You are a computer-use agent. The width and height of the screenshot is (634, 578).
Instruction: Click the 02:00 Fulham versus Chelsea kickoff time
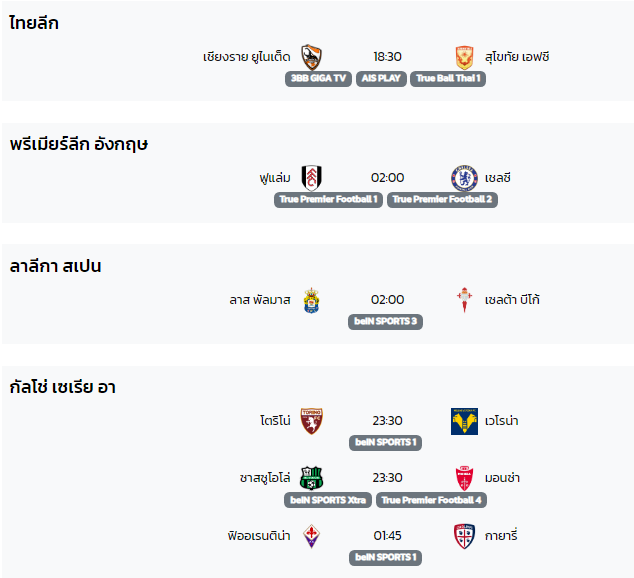[387, 178]
